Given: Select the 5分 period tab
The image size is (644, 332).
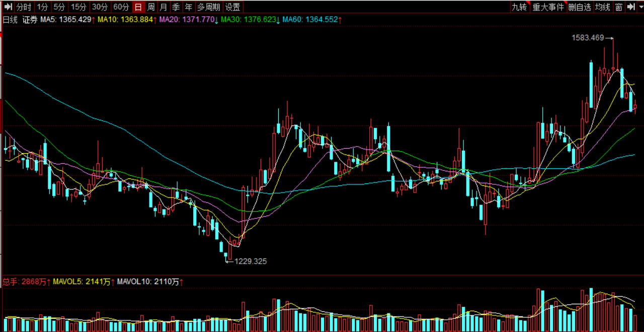Looking at the screenshot, I should point(59,7).
